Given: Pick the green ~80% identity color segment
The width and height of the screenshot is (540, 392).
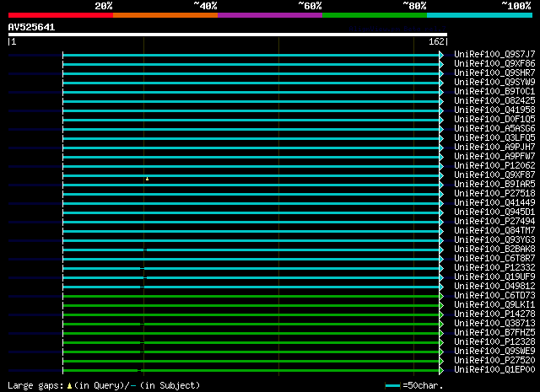Looking at the screenshot, I should click(375, 15).
